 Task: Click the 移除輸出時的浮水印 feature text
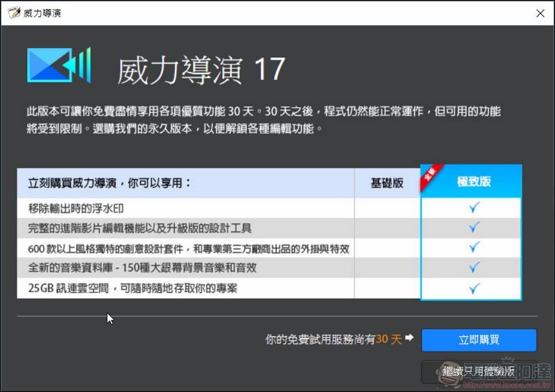76,208
